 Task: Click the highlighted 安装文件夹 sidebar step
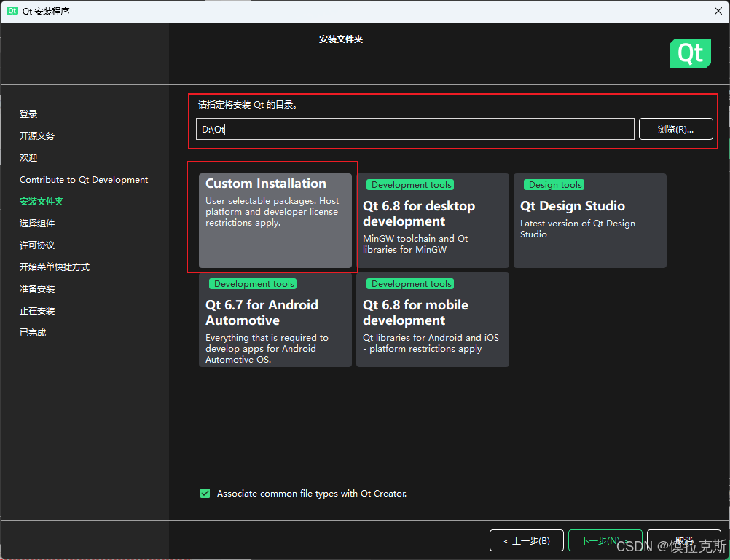coord(42,202)
